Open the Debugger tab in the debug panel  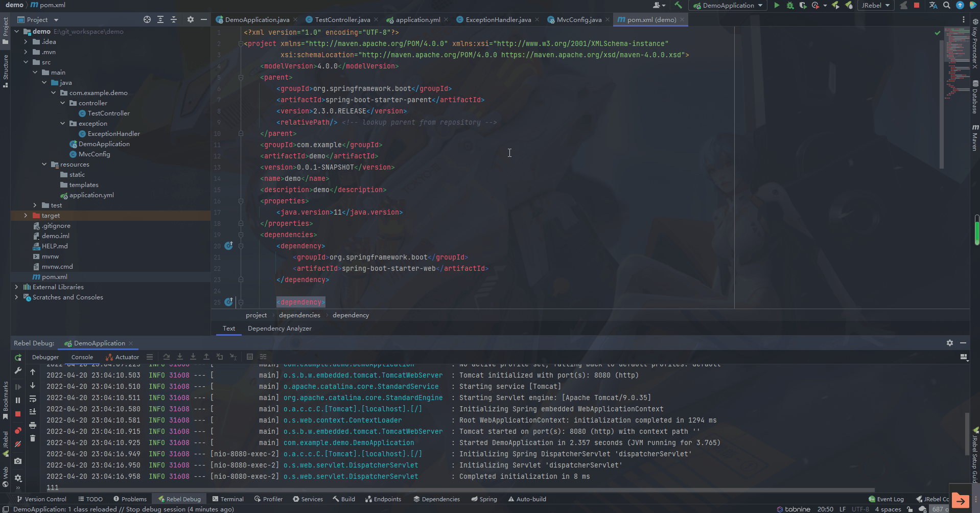pos(45,357)
